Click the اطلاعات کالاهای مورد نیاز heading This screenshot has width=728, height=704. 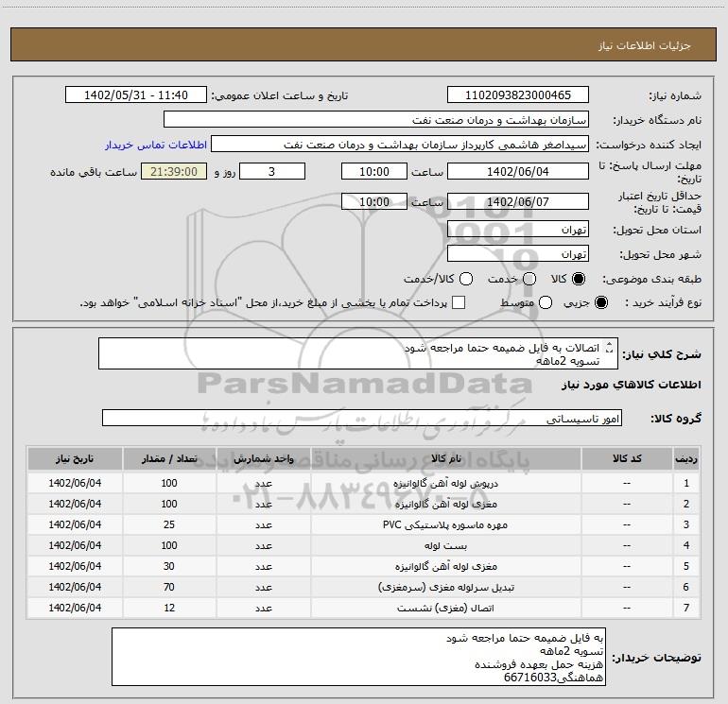click(x=632, y=385)
